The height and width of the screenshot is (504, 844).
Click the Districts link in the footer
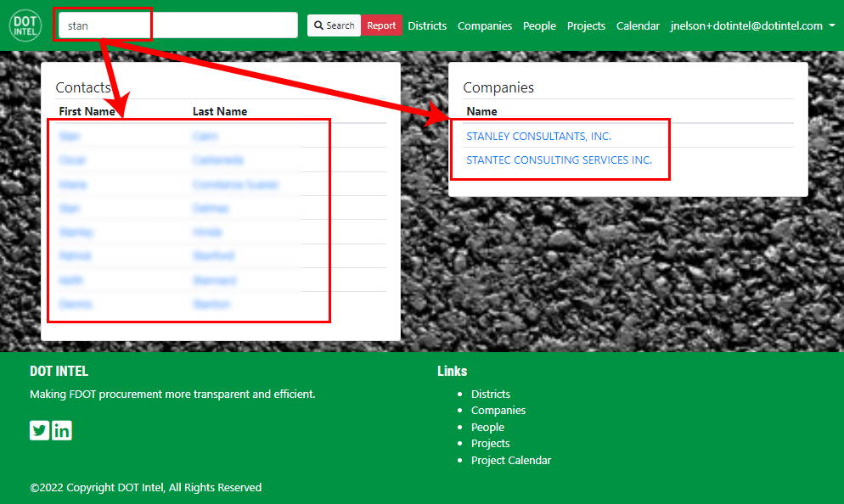tap(491, 394)
